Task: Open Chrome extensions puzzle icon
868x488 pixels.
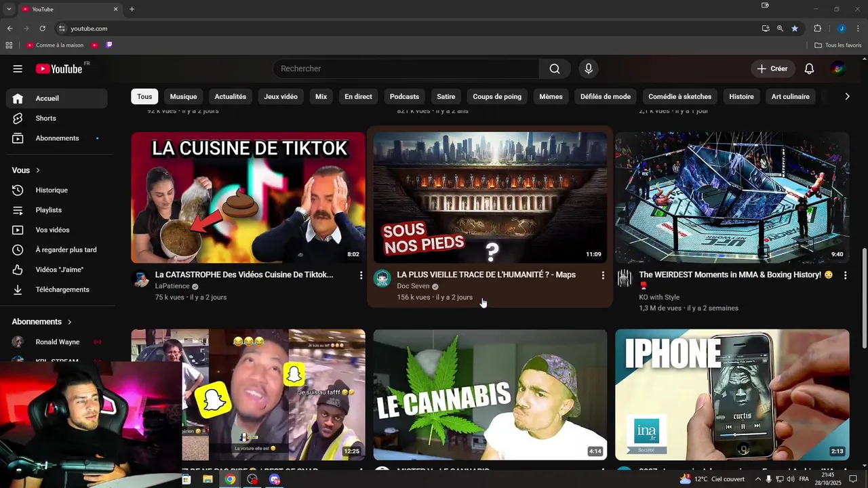Action: pyautogui.click(x=817, y=28)
